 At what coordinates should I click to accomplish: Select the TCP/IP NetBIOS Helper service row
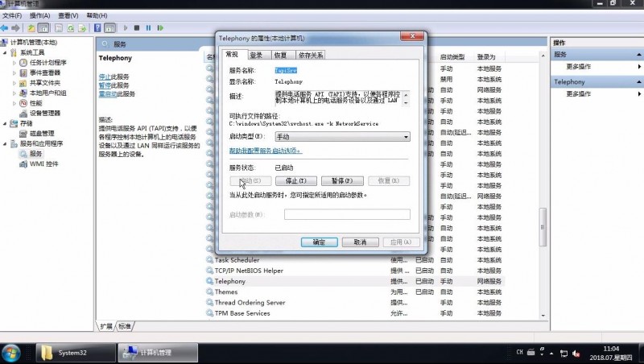356,271
